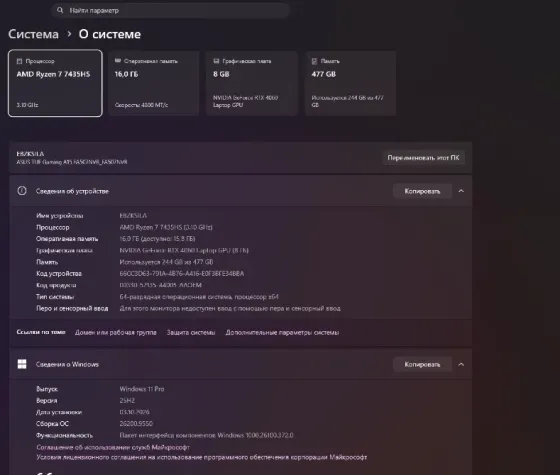
Task: Click 'Ссылки по теме' label
Action: 41,332
